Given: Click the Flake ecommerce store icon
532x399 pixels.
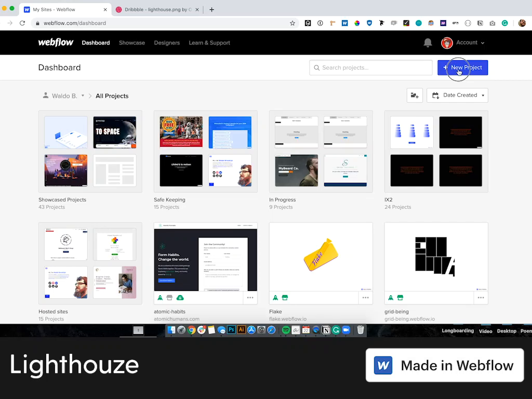Looking at the screenshot, I should [x=285, y=298].
